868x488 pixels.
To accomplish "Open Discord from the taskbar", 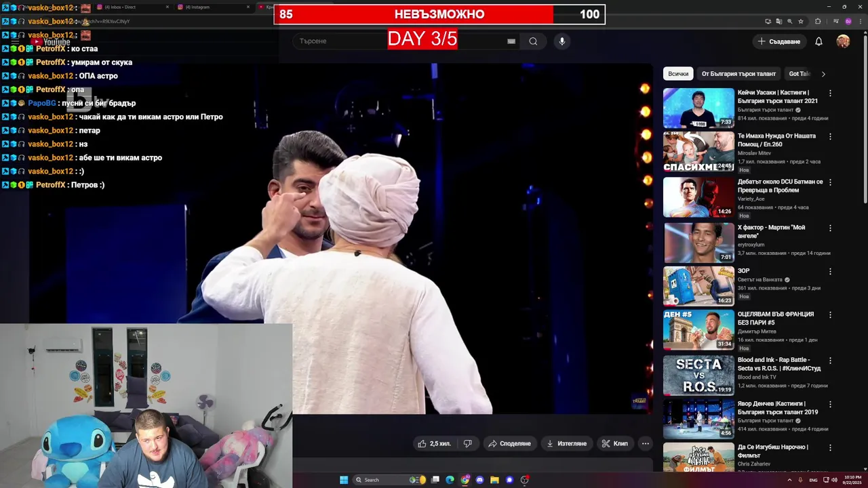I will pos(479,480).
